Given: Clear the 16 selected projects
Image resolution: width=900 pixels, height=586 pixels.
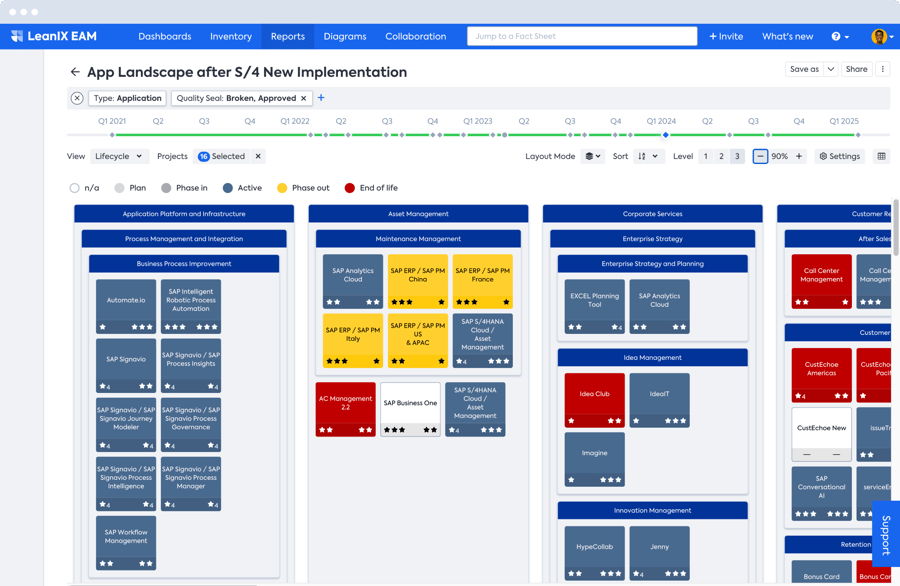Looking at the screenshot, I should pos(258,156).
